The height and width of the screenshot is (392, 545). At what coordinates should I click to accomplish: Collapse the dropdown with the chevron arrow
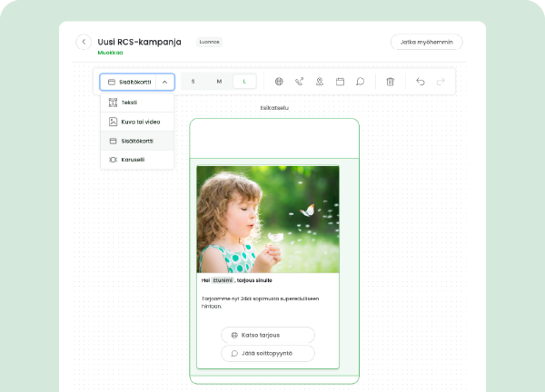pyautogui.click(x=165, y=82)
